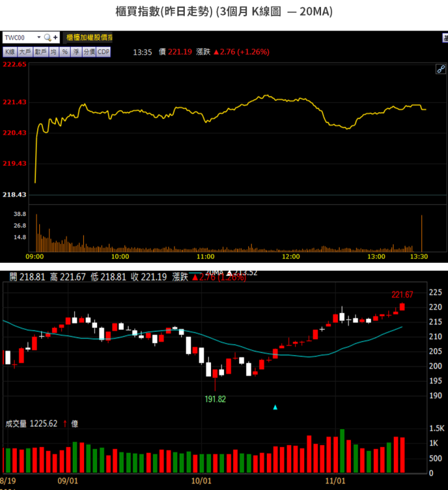
Task: Click the 10/01 date axis label
Action: 201,481
